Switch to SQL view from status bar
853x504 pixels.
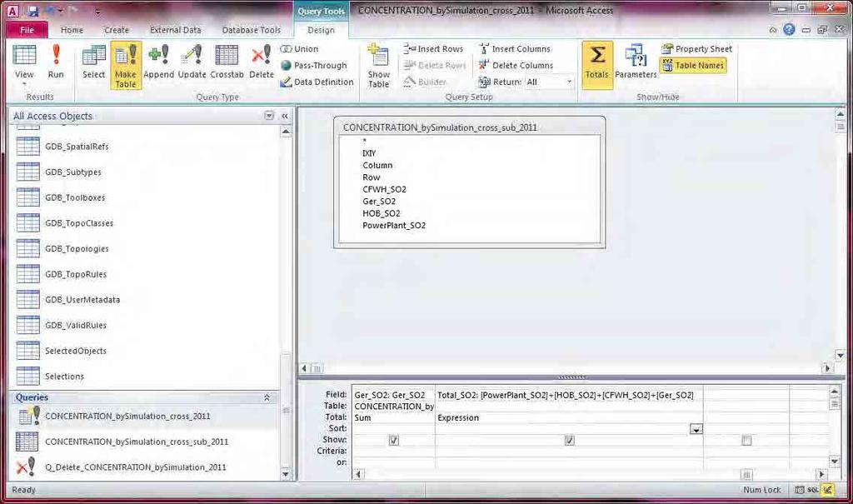pyautogui.click(x=813, y=490)
